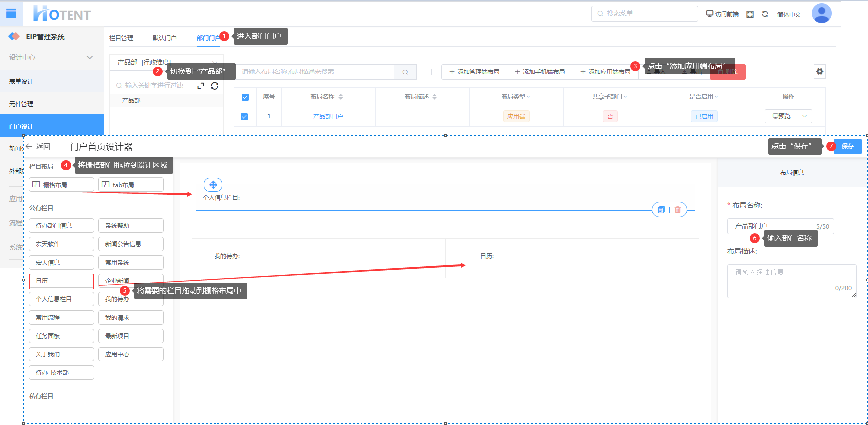Viewport: 868px width, 425px height.
Task: Select the 系统帮助 column item
Action: coord(131,226)
